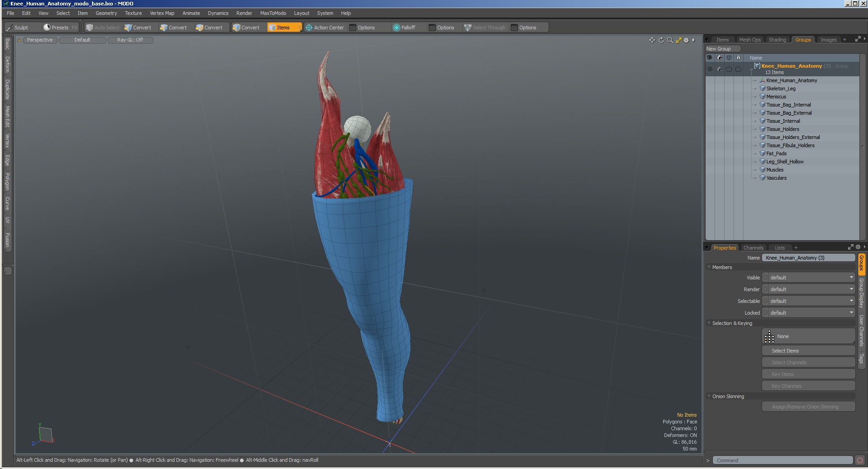Toggle render camera of Knee_Human_Anatomy group
Viewport: 868px width, 469px height.
click(720, 70)
